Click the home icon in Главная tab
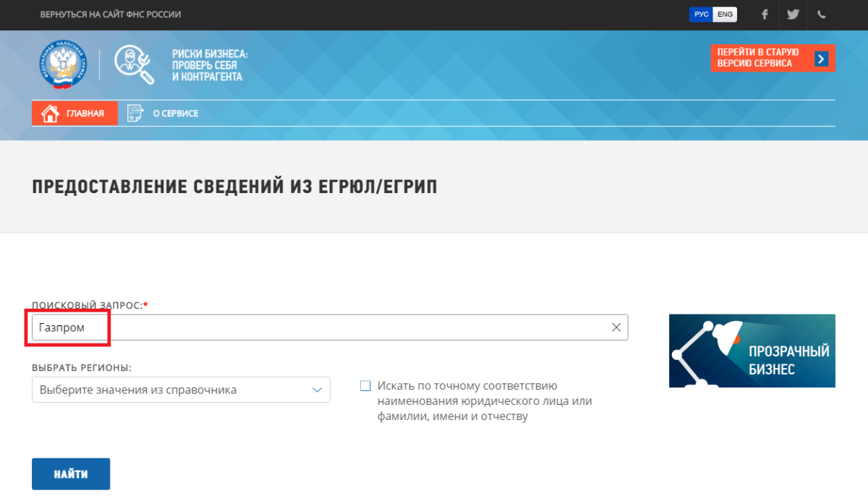Screen dimensions: 868x501 point(50,114)
